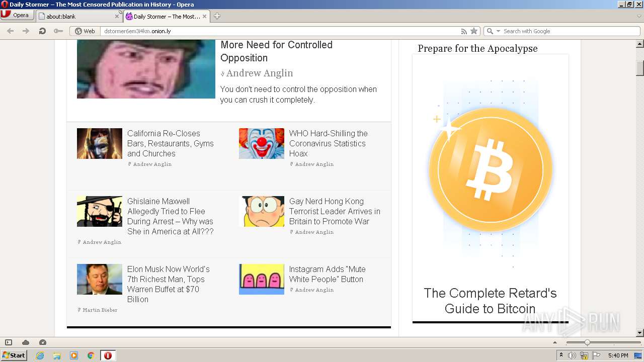The height and width of the screenshot is (362, 644).
Task: Open the Windows Start menu
Action: tap(14, 355)
